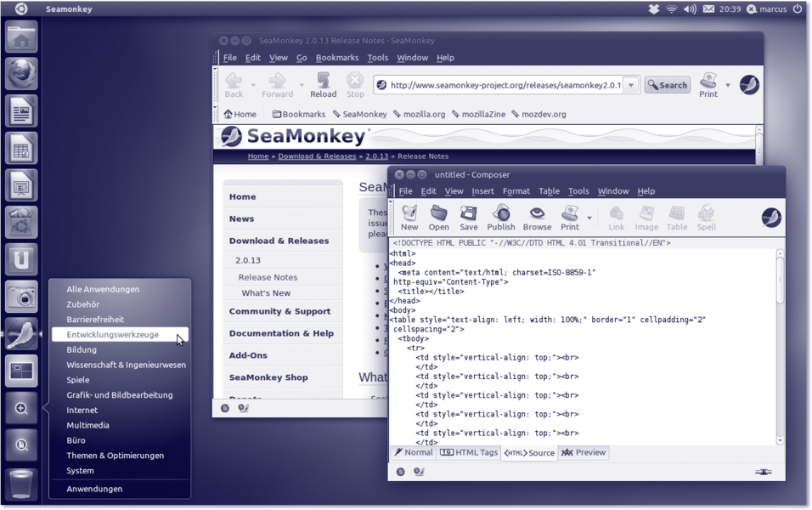Screen dimensions: 812x510
Task: Click the Browse icon in Composer
Action: [537, 217]
